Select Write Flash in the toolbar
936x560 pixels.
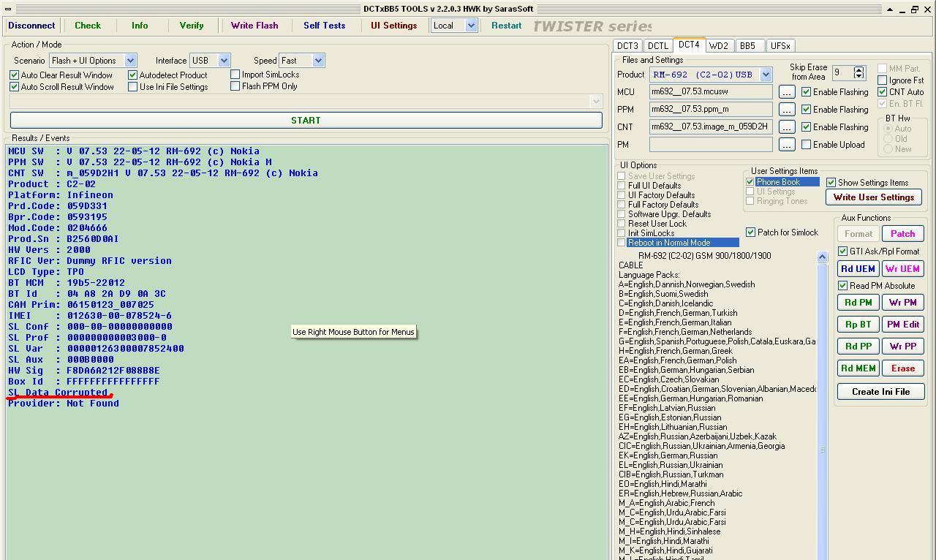(x=254, y=26)
